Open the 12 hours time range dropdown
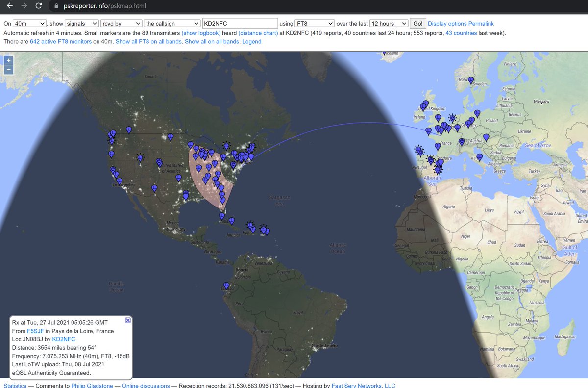The height and width of the screenshot is (388, 588). (389, 23)
